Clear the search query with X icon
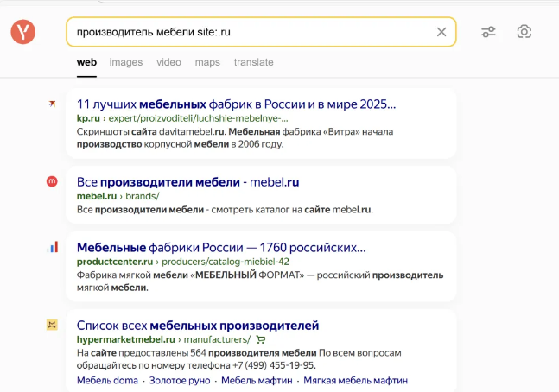Screen dimensions: 559x392 [x=441, y=32]
